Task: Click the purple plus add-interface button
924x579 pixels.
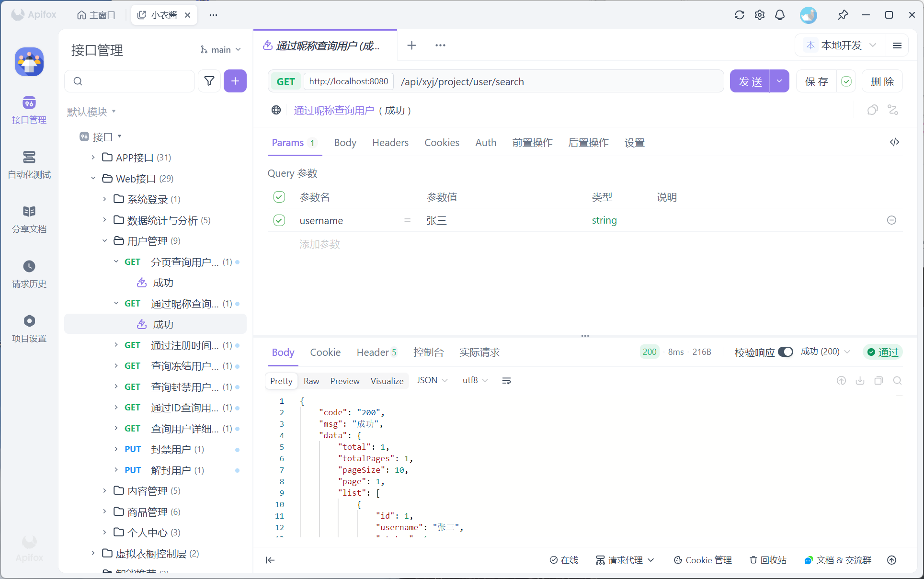Action: (235, 81)
